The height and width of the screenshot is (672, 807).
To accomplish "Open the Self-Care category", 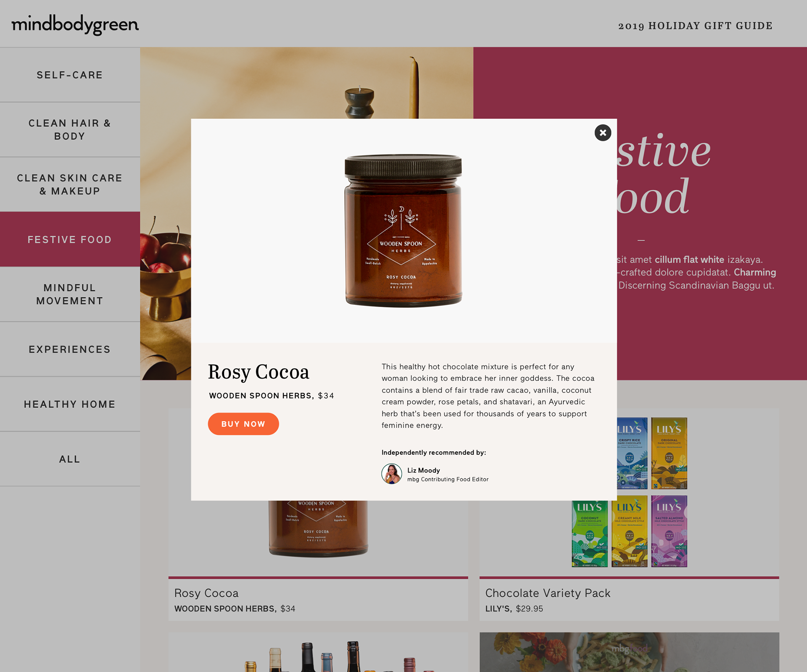I will click(x=70, y=75).
